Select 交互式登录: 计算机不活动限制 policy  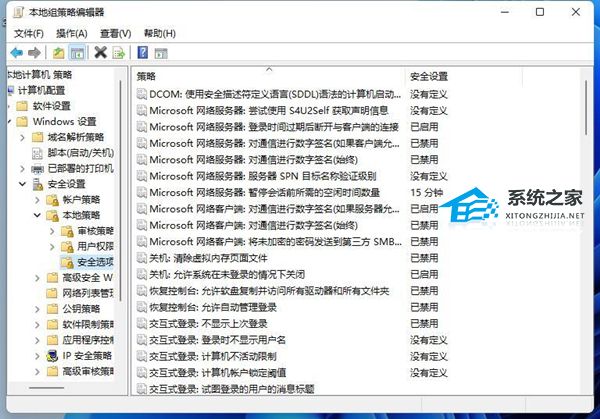(x=213, y=357)
